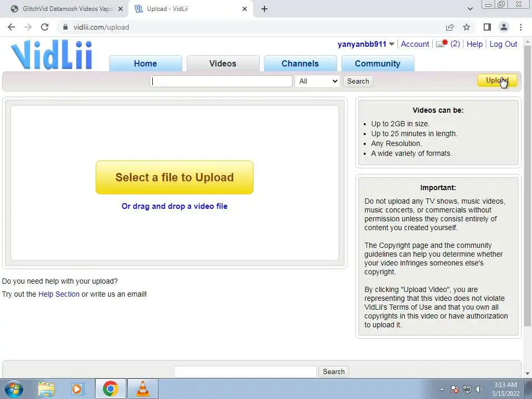Click the vidlii.com/upload address bar
The width and height of the screenshot is (532, 399).
[x=251, y=27]
